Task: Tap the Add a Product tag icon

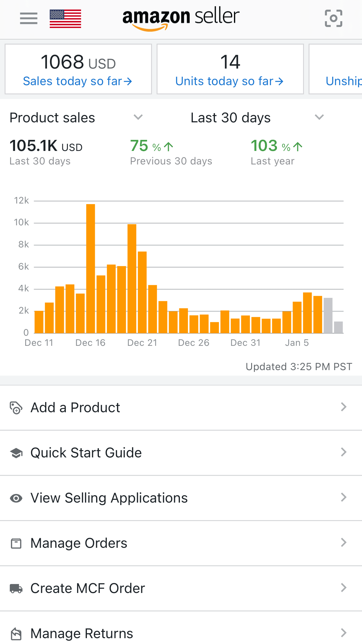Action: 16,408
